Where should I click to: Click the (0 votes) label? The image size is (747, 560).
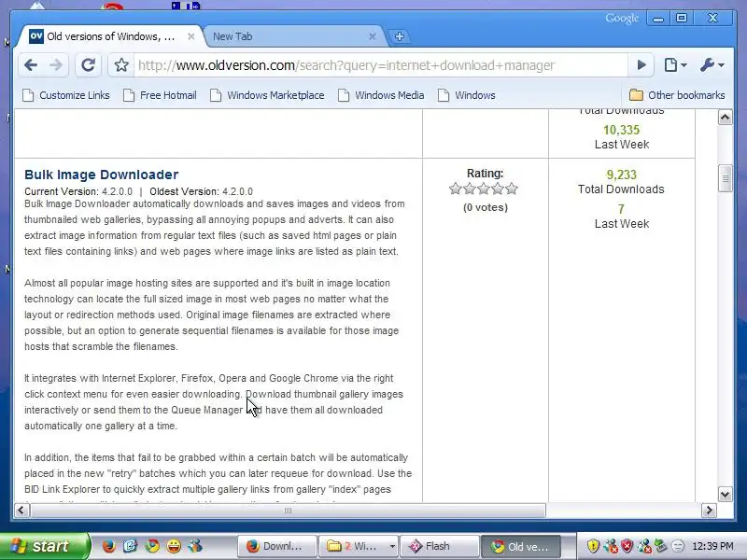pos(486,207)
